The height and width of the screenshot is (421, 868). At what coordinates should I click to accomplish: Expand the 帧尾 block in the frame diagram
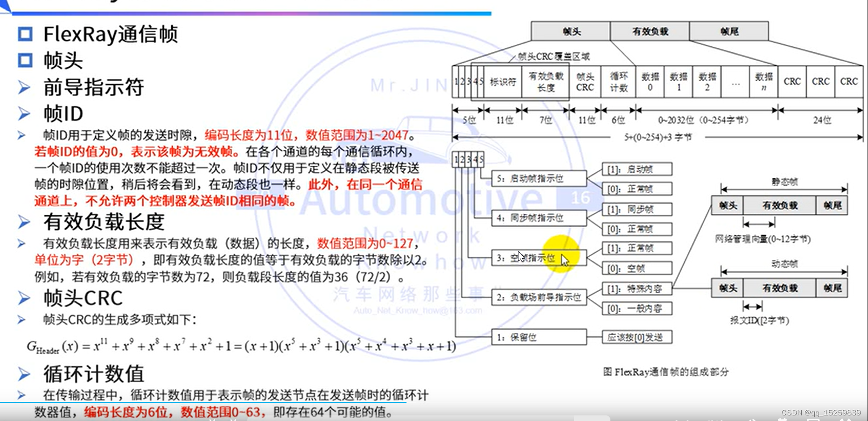pyautogui.click(x=730, y=31)
